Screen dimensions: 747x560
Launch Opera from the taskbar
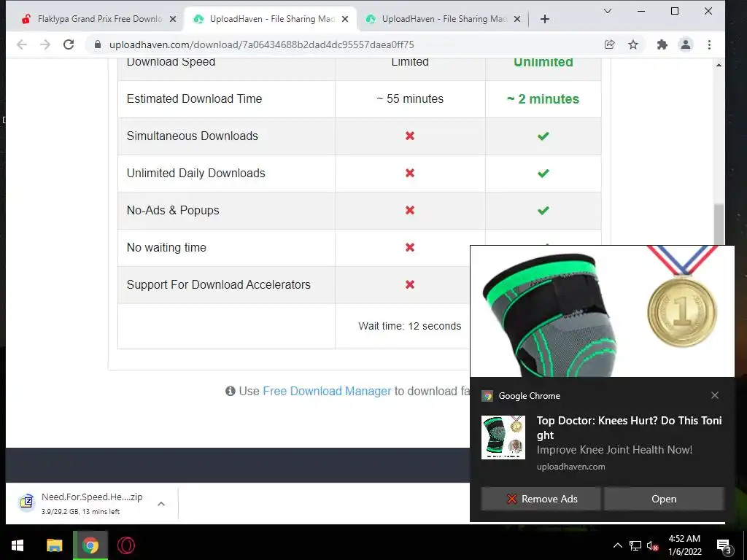[126, 545]
